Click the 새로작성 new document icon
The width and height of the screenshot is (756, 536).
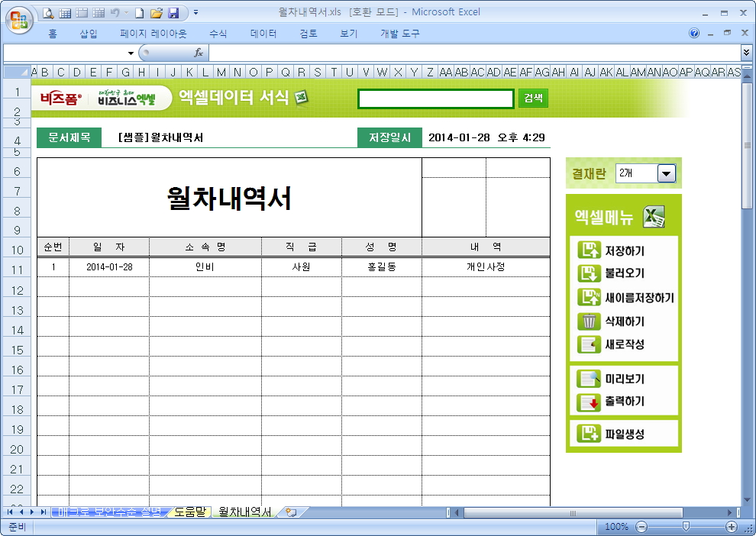[589, 344]
